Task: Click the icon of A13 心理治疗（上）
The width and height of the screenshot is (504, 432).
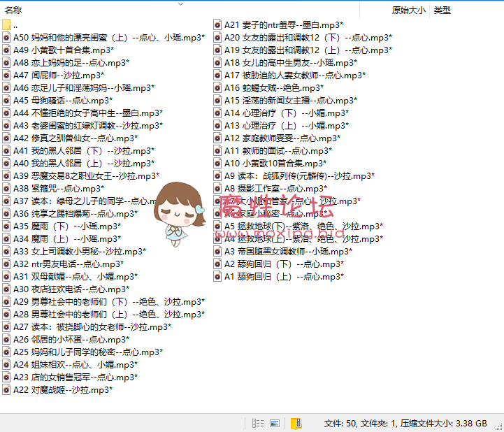Action: 217,125
